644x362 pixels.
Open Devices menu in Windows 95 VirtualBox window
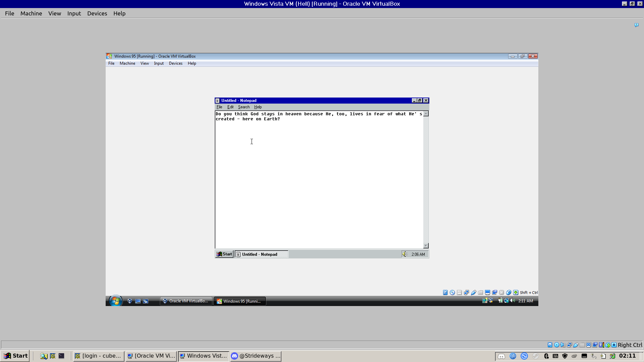click(x=176, y=63)
